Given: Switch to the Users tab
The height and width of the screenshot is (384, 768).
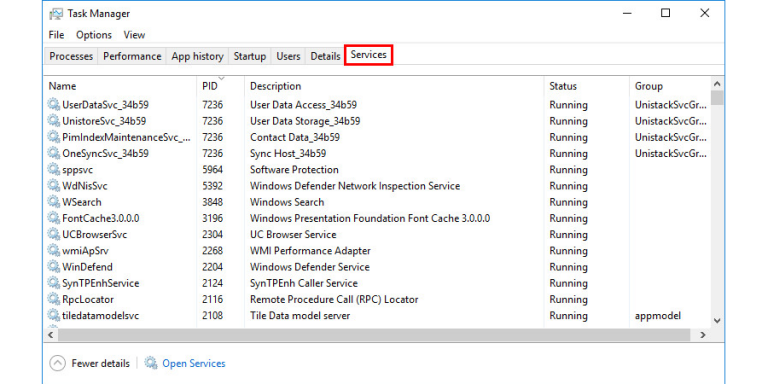Looking at the screenshot, I should [x=288, y=56].
